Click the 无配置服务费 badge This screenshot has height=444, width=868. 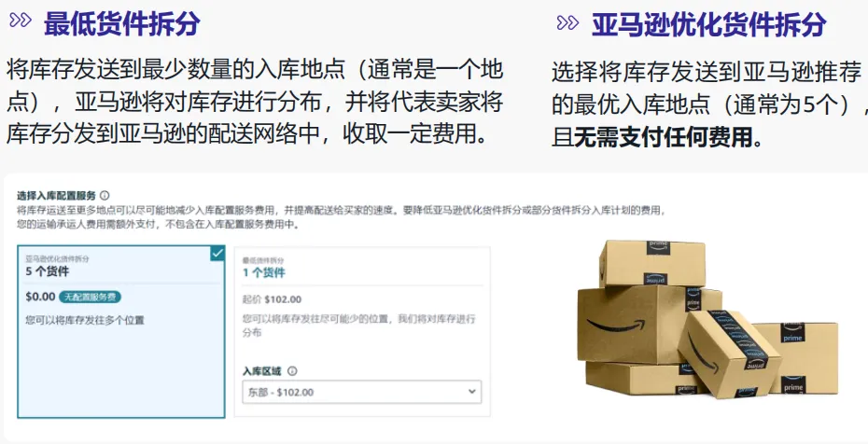[90, 297]
